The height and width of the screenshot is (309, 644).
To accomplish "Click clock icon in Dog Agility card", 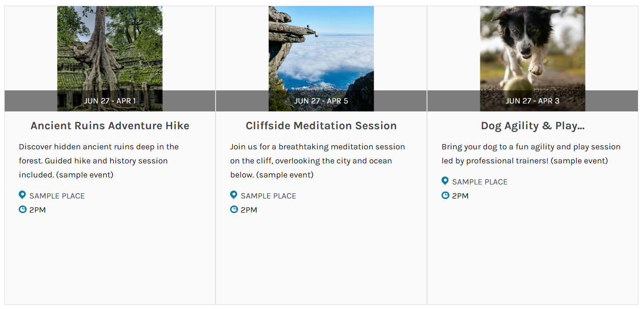I will pyautogui.click(x=445, y=195).
